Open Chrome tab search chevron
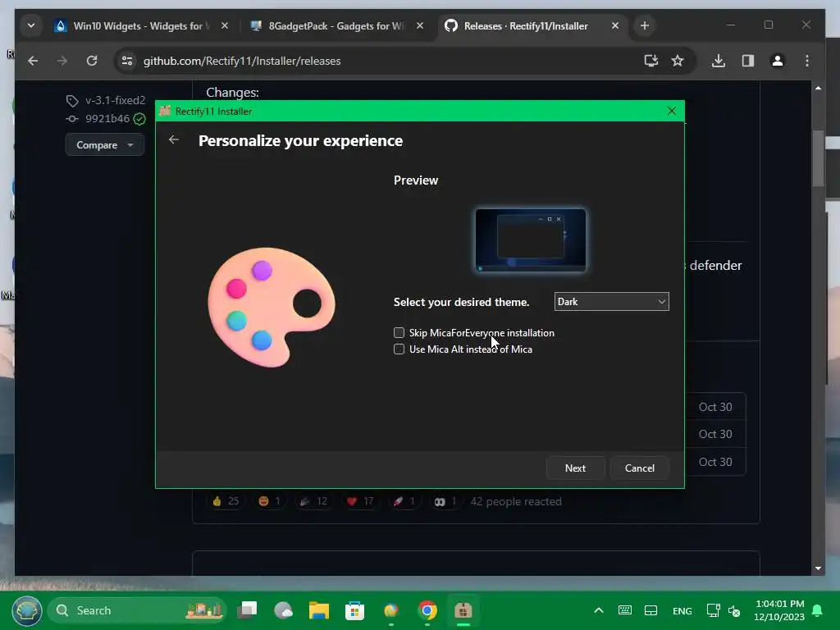The width and height of the screenshot is (840, 630). (x=31, y=25)
